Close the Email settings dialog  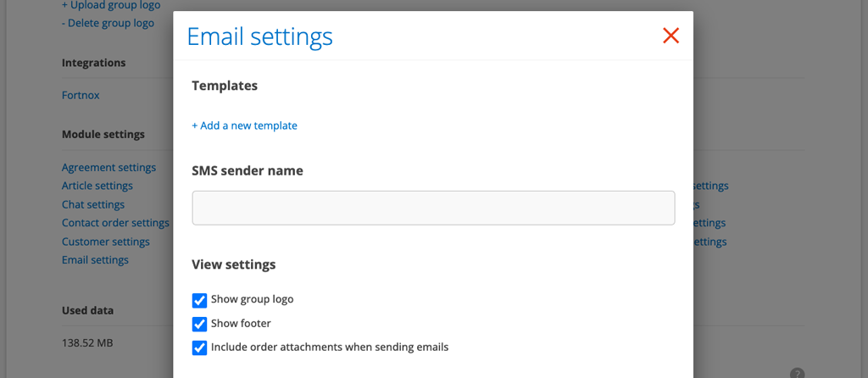tap(670, 36)
